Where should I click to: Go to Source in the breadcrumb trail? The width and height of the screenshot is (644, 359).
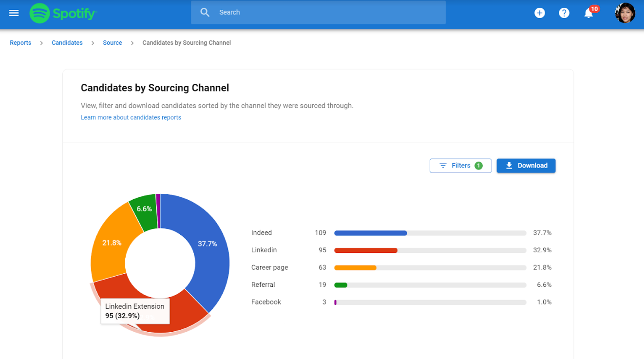(112, 43)
